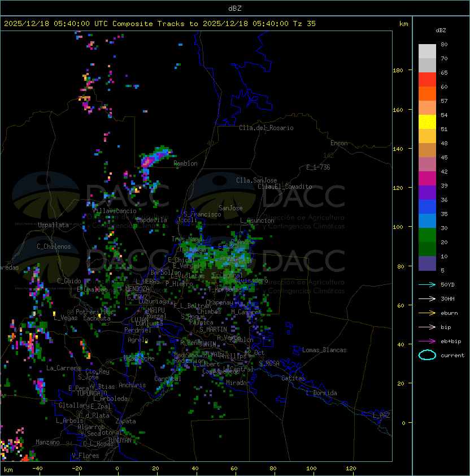The height and width of the screenshot is (476, 470).
Task: Pick the magenta 39-42 dBZ legend swatch
Action: [427, 179]
